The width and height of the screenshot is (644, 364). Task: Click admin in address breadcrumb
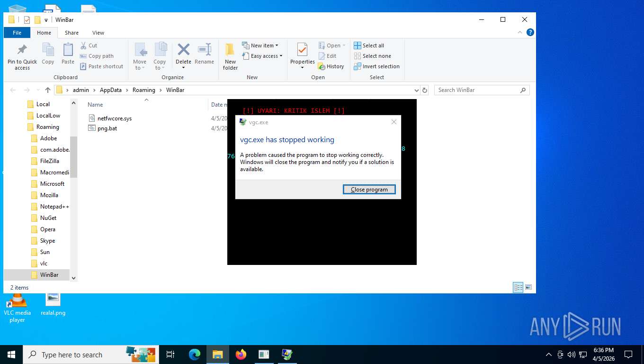click(x=80, y=90)
